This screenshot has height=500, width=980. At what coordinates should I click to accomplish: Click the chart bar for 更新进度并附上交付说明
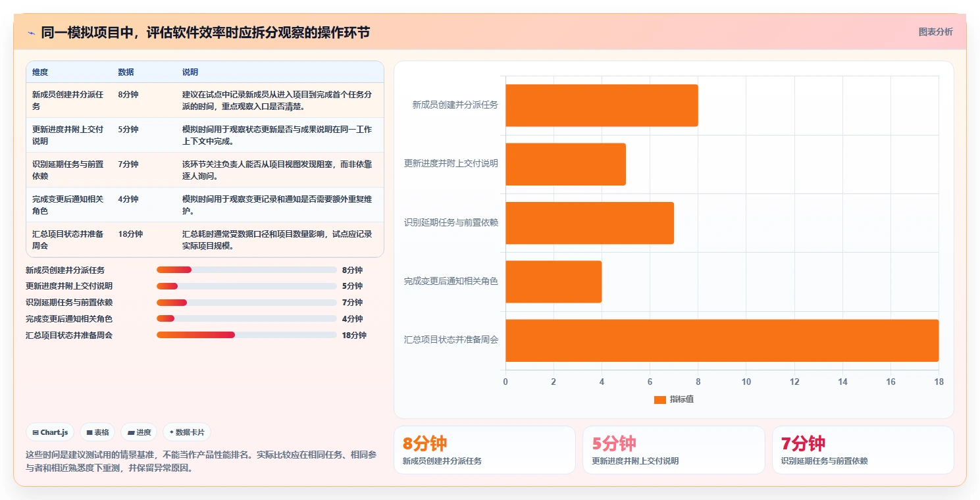[565, 164]
